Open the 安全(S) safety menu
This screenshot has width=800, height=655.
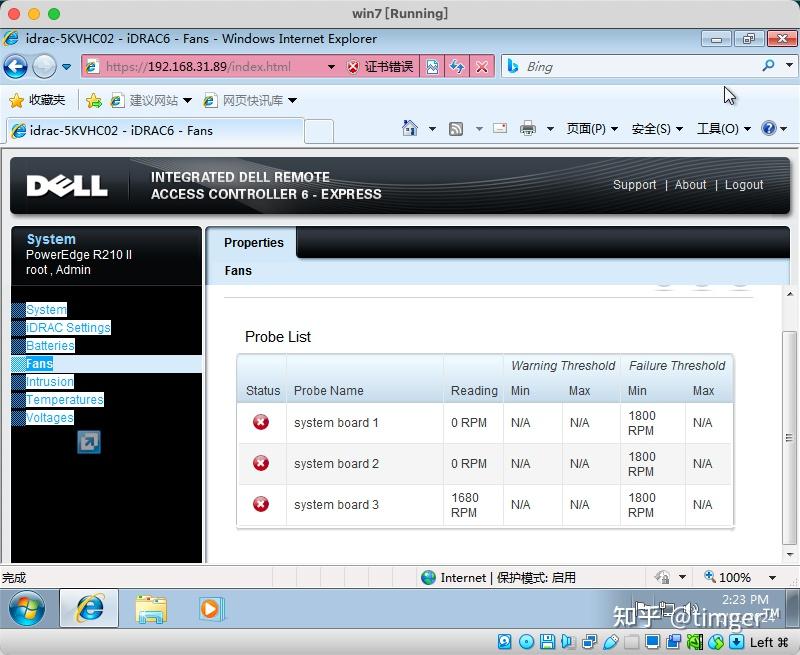(657, 129)
